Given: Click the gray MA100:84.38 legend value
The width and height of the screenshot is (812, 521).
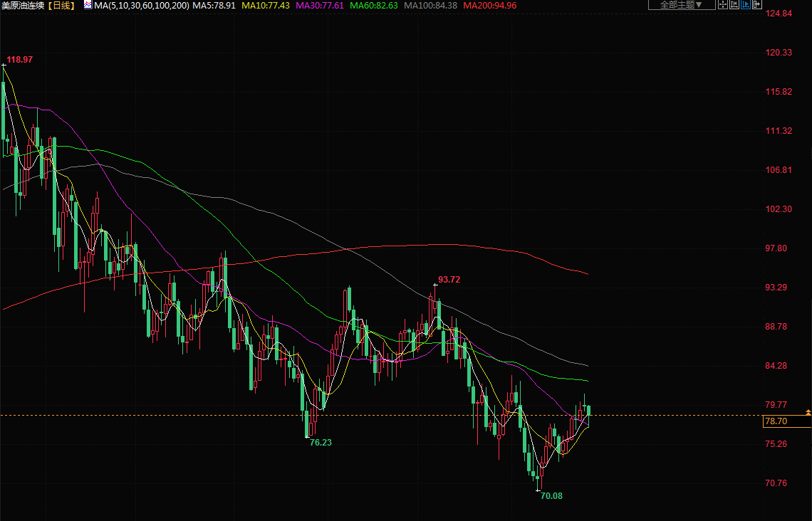Looking at the screenshot, I should point(430,6).
